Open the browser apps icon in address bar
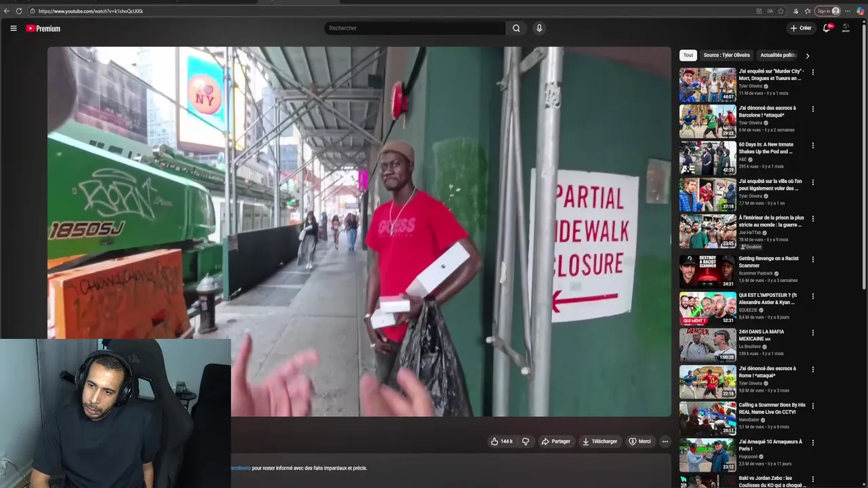868x488 pixels. point(759,11)
